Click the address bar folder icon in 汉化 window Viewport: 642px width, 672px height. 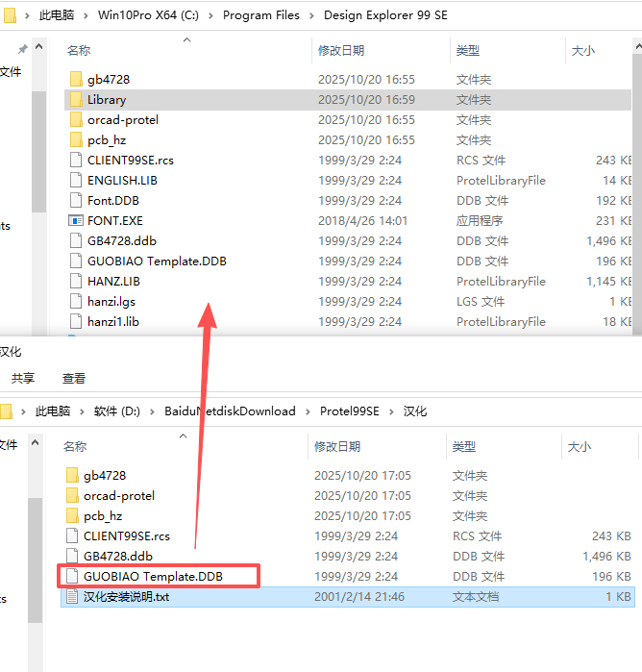tap(6, 411)
